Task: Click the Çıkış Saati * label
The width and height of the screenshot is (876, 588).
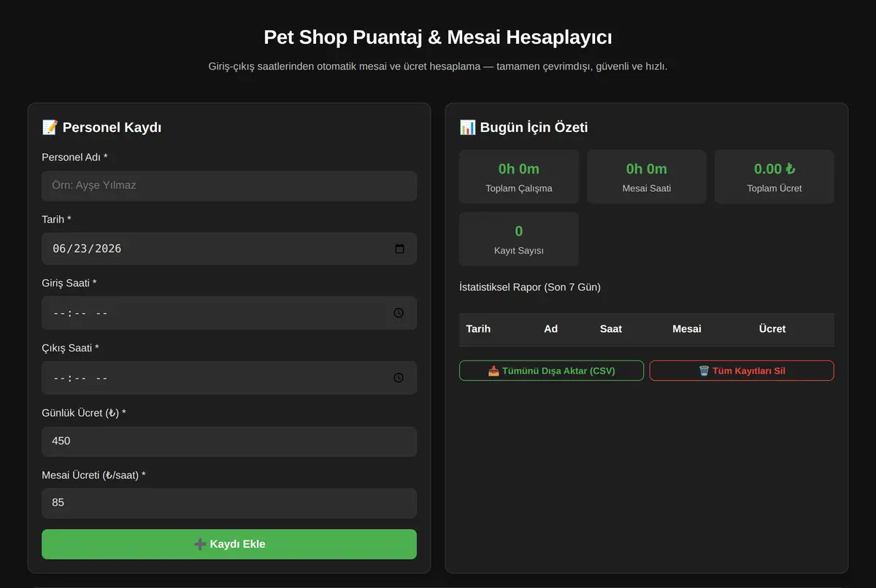Action: tap(70, 348)
